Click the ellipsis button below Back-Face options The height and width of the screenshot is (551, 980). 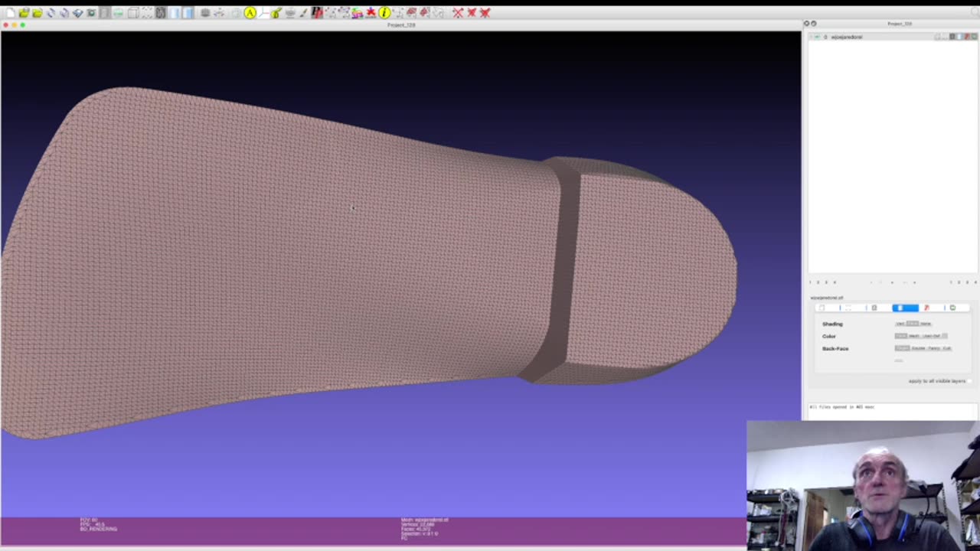[x=899, y=360]
